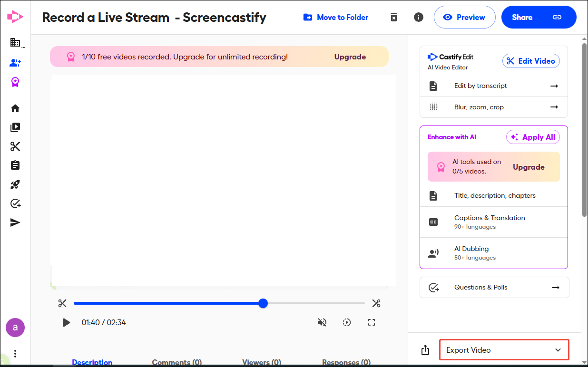588x367 pixels.
Task: Select the rocket icon in the sidebar
Action: click(15, 184)
